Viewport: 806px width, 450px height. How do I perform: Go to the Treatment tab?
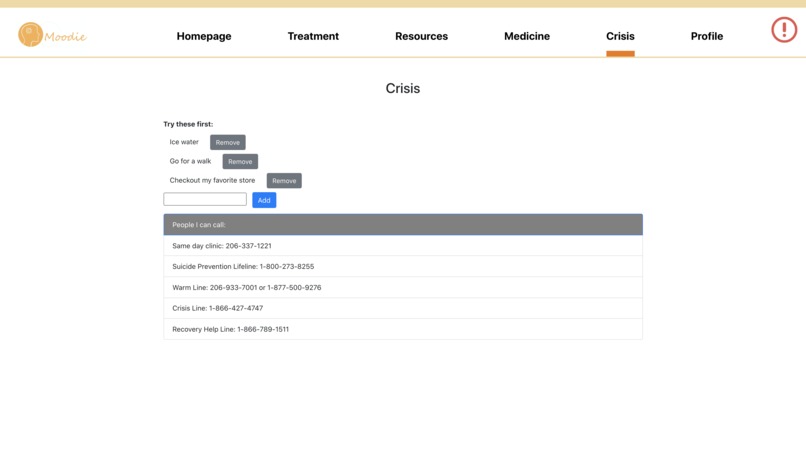pyautogui.click(x=313, y=36)
